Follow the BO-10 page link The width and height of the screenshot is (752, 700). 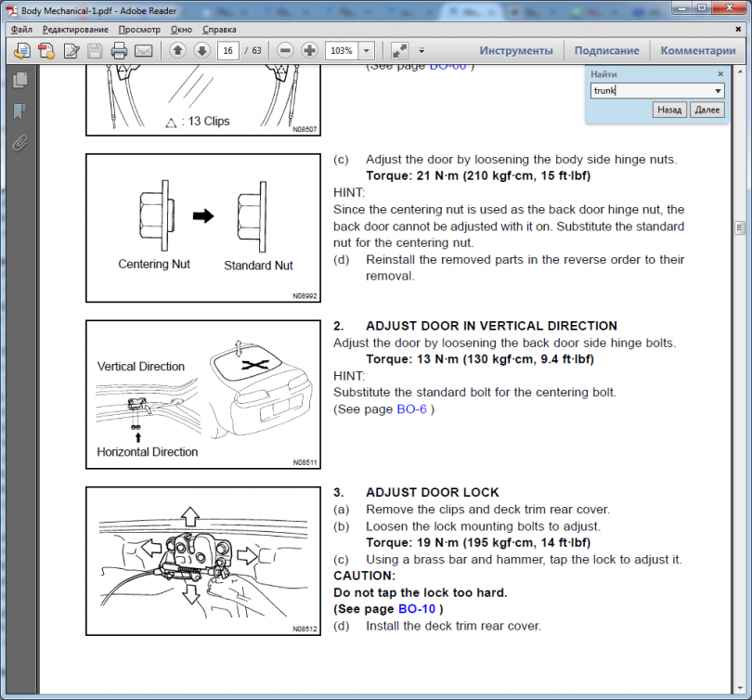coord(417,609)
